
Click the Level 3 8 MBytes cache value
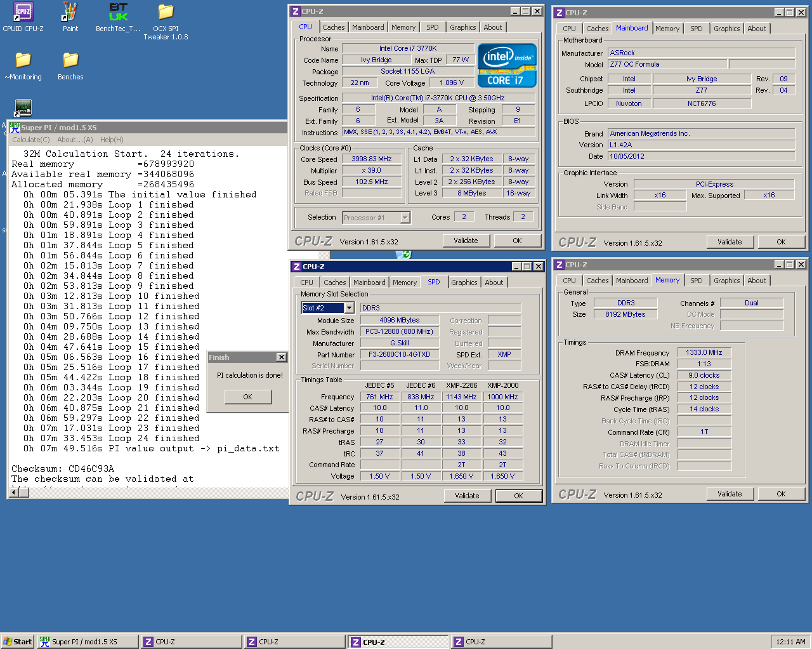(x=472, y=193)
